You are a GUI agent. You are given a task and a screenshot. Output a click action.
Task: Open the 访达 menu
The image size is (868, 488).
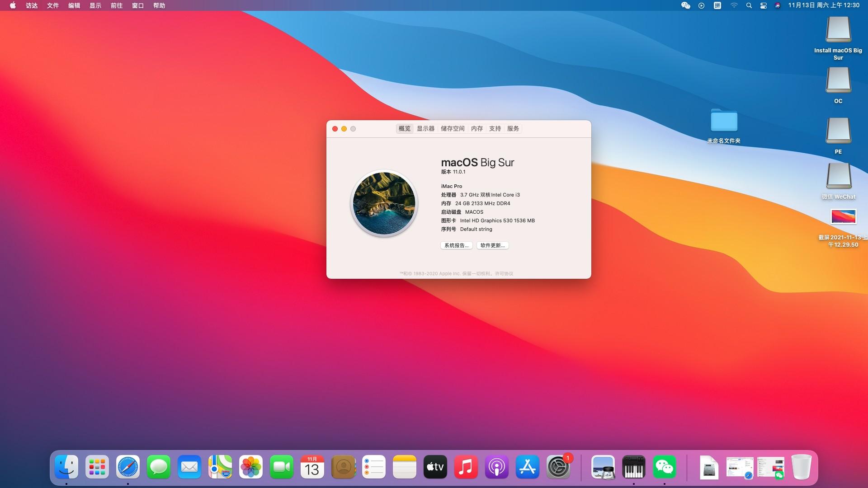tap(32, 5)
